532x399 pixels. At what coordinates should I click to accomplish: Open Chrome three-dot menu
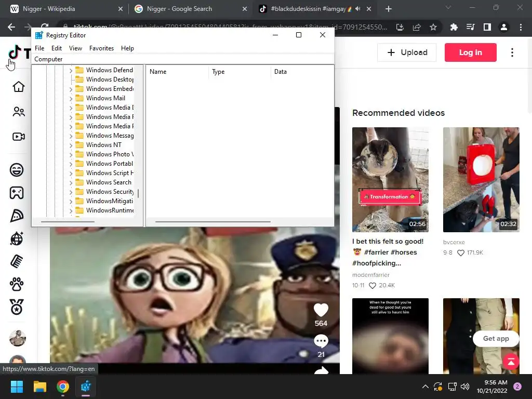coord(521,27)
